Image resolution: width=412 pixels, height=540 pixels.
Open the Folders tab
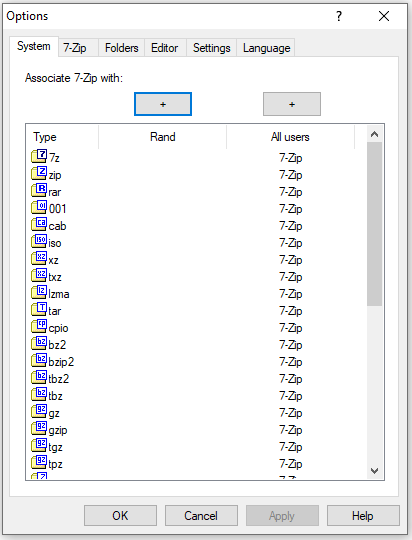[x=122, y=48]
